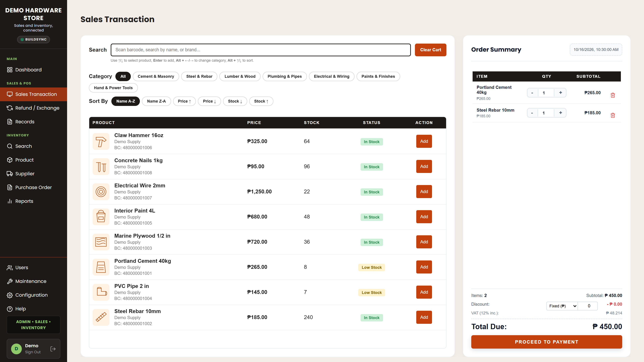
Task: Sort products by Name Z-A
Action: [156, 101]
